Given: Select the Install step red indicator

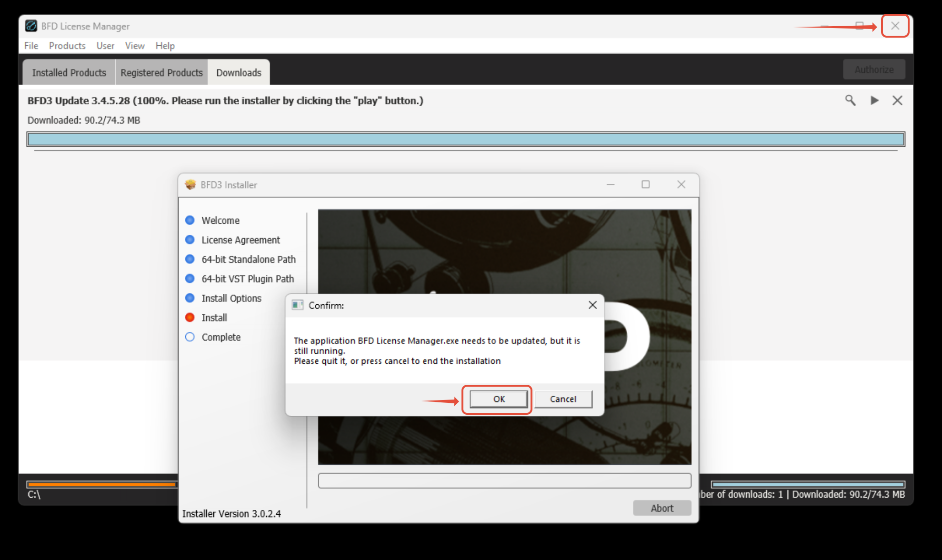Looking at the screenshot, I should [190, 318].
